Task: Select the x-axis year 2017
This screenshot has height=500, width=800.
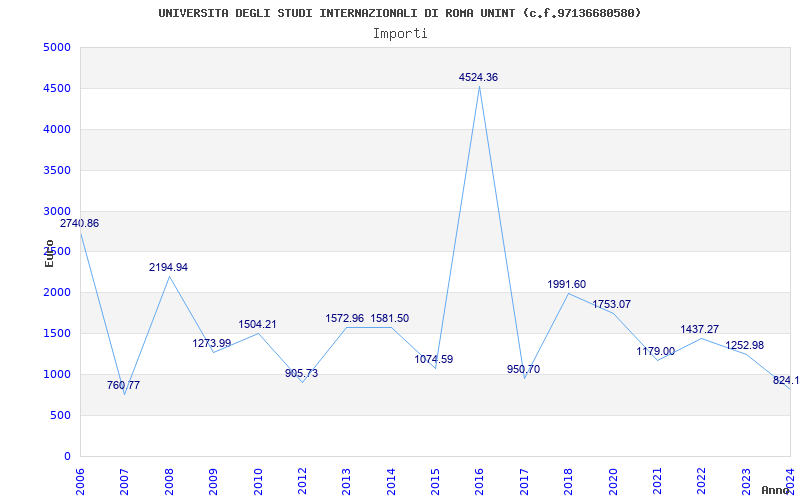Action: 524,482
